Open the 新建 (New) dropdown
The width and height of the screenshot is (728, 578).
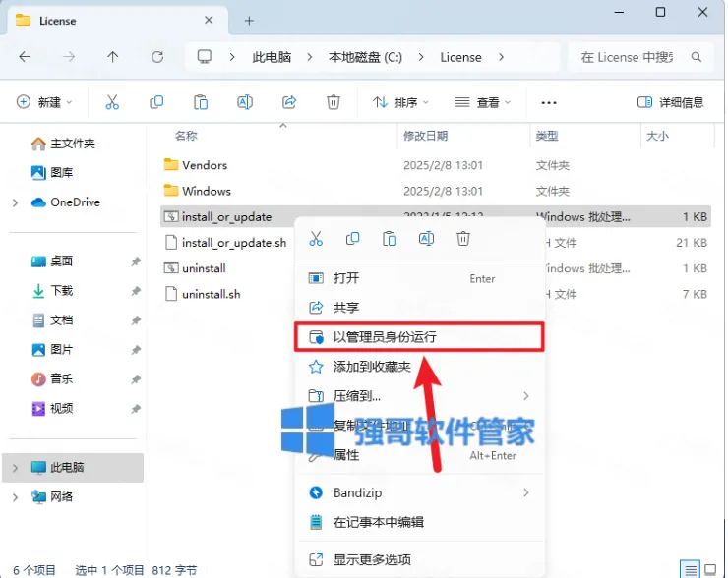(44, 102)
